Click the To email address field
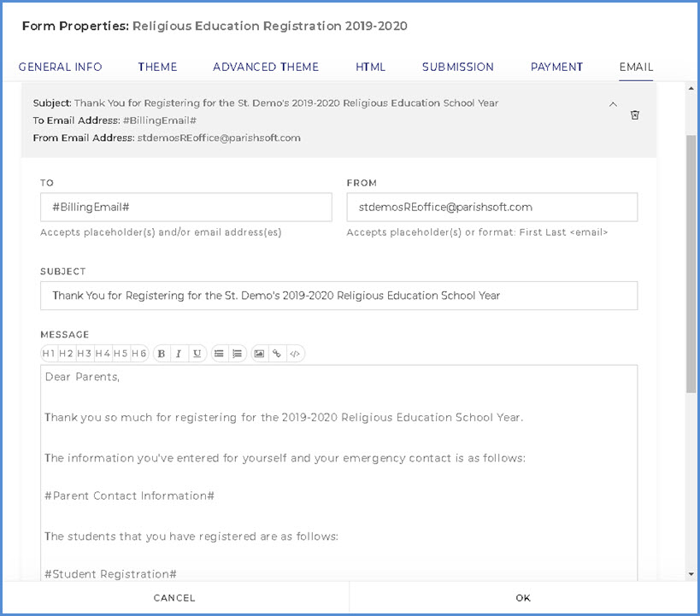The height and width of the screenshot is (616, 700). point(185,208)
